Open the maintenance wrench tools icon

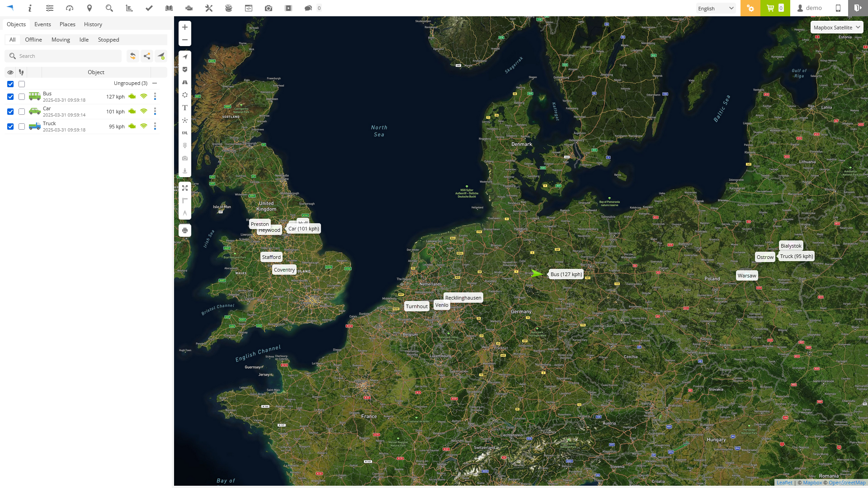(x=209, y=8)
